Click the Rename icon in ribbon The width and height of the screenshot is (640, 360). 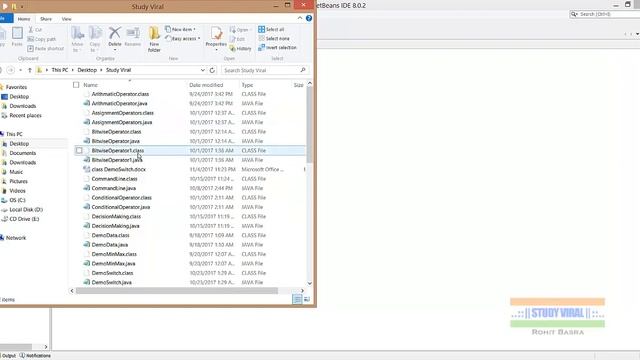click(x=133, y=37)
